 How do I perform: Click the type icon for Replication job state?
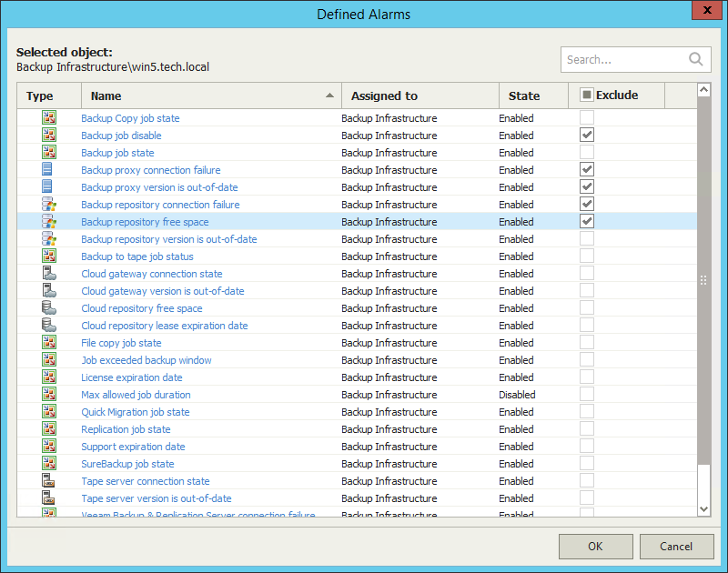(x=49, y=428)
